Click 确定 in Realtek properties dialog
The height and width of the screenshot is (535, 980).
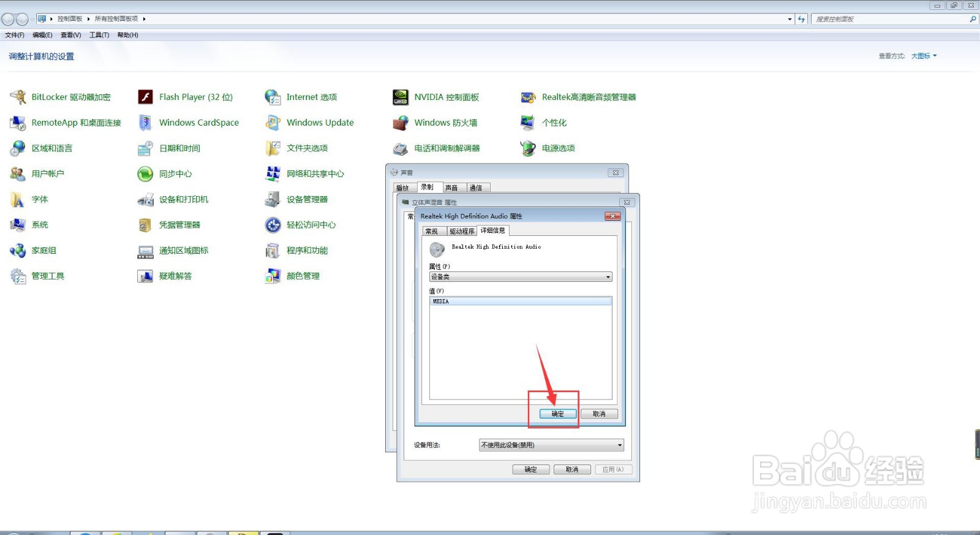pyautogui.click(x=558, y=414)
